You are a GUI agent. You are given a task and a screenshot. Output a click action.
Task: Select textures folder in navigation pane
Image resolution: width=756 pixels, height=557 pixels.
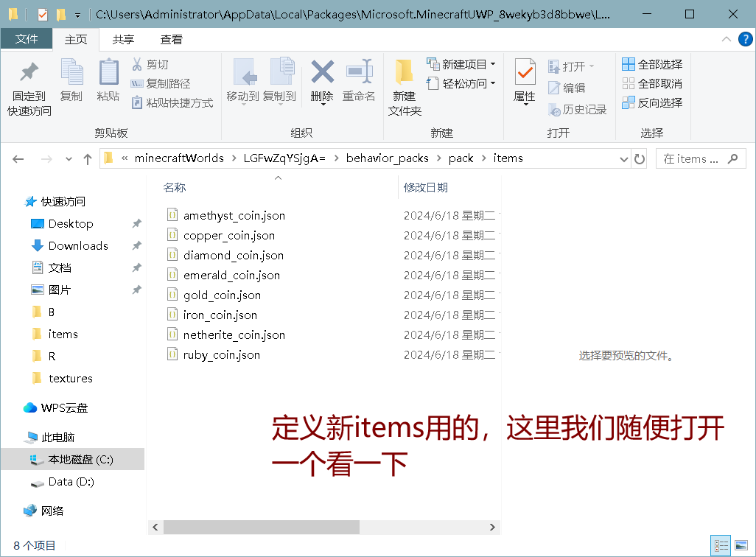71,379
